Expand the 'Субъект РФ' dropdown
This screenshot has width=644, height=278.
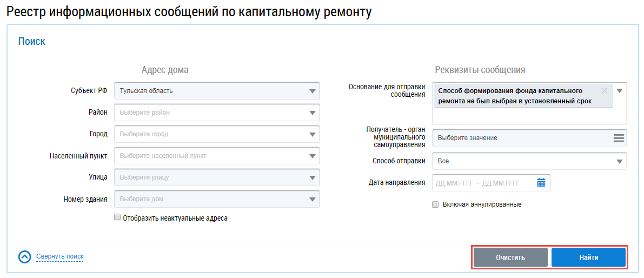(x=312, y=91)
